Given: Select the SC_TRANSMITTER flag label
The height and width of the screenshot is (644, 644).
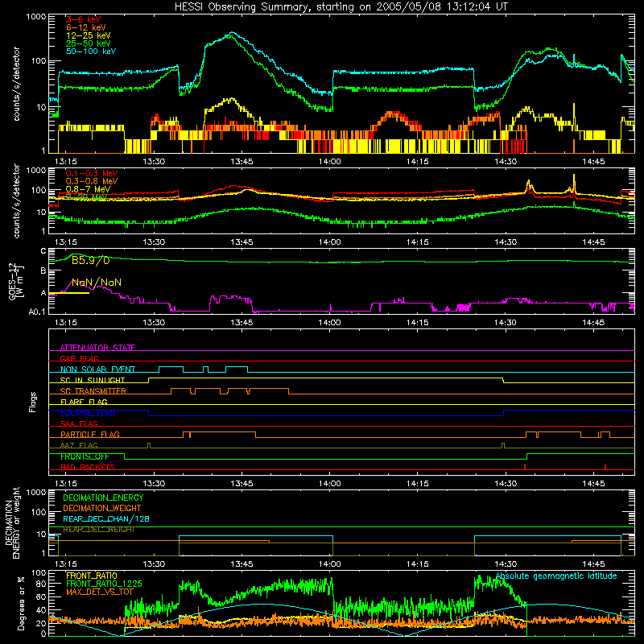Looking at the screenshot, I should [93, 391].
